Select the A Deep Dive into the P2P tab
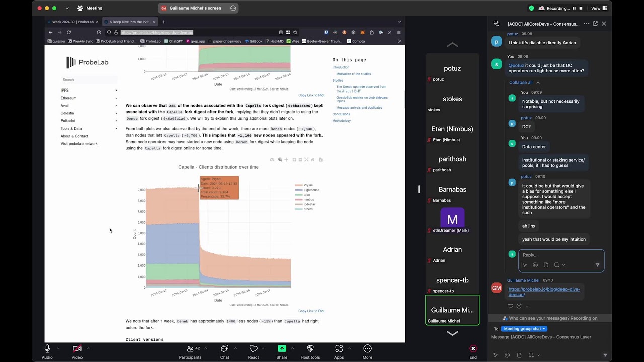This screenshot has width=644, height=362. click(130, 22)
